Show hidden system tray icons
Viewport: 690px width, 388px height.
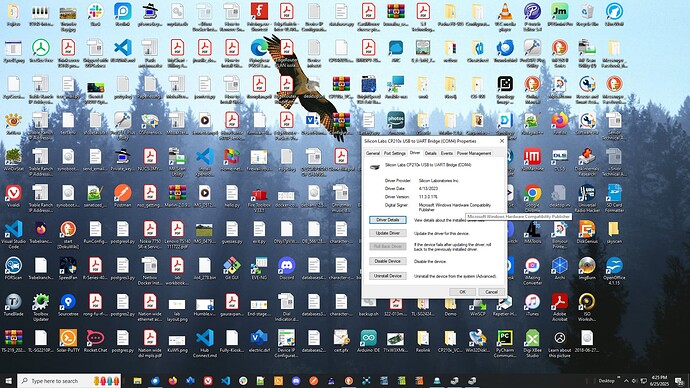pos(626,381)
